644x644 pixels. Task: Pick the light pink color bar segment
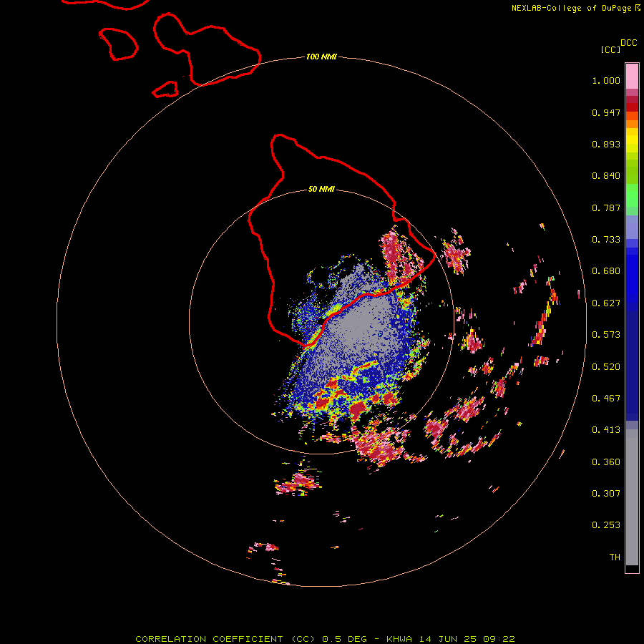pyautogui.click(x=632, y=76)
